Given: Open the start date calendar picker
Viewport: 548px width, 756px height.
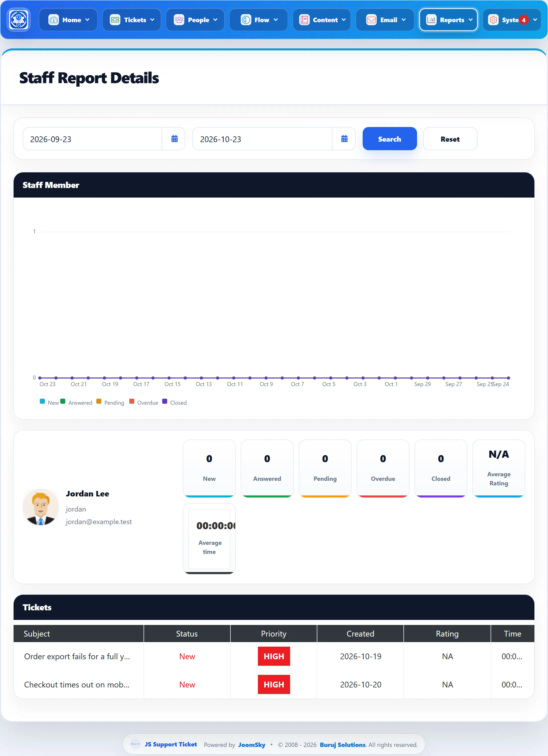Looking at the screenshot, I should pyautogui.click(x=174, y=139).
